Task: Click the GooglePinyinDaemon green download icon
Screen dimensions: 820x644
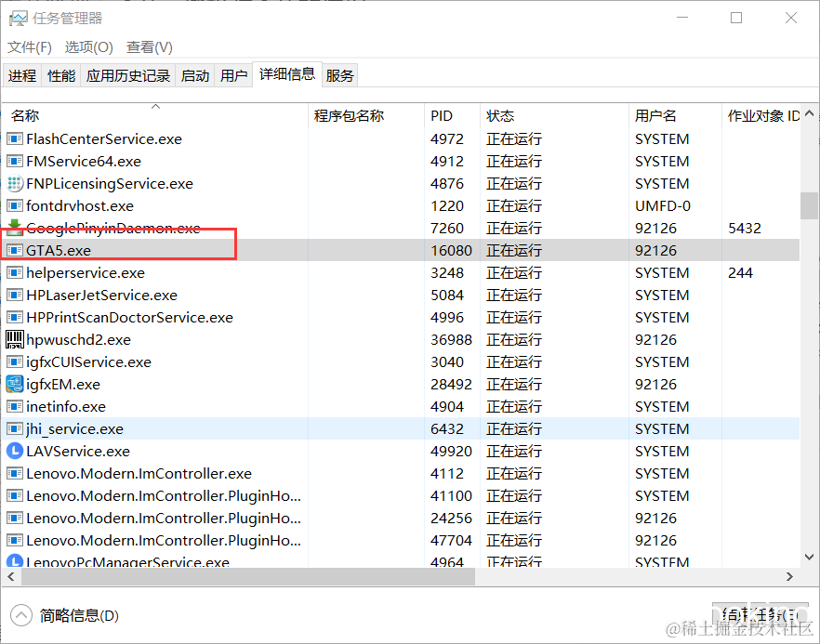Action: pos(15,227)
